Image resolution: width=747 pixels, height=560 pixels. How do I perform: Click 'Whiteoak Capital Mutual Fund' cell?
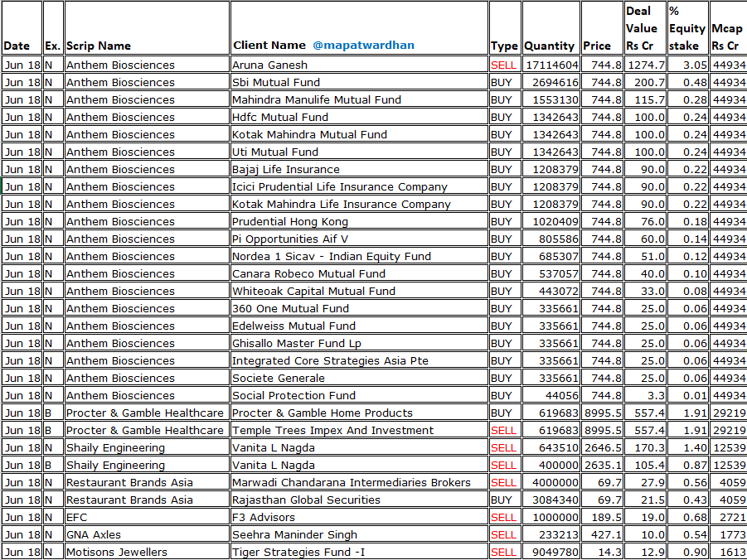click(x=359, y=291)
